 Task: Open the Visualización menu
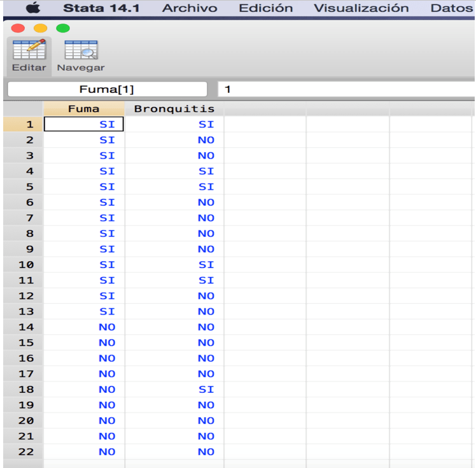click(x=361, y=8)
